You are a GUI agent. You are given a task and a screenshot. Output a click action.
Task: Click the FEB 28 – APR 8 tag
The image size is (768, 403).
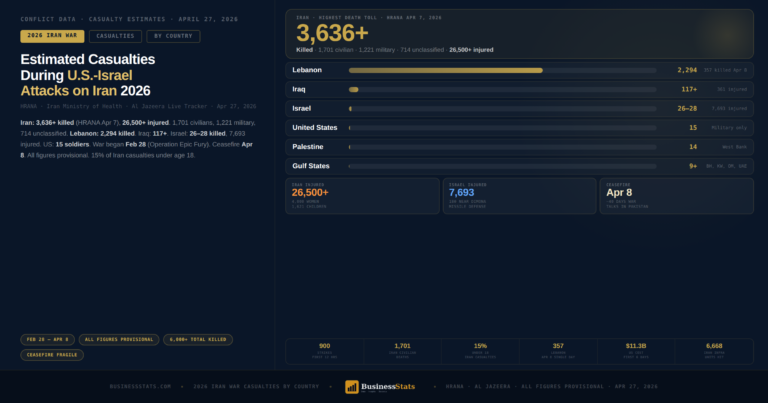(x=48, y=339)
